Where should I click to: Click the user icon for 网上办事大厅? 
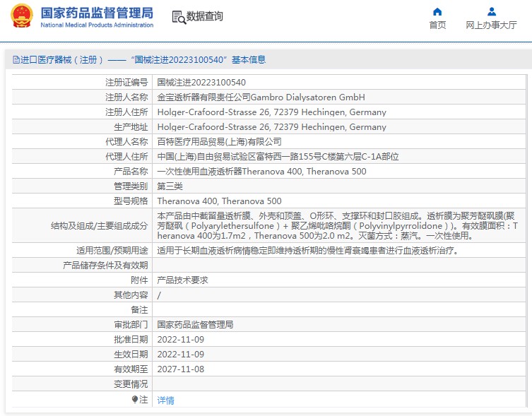[491, 12]
